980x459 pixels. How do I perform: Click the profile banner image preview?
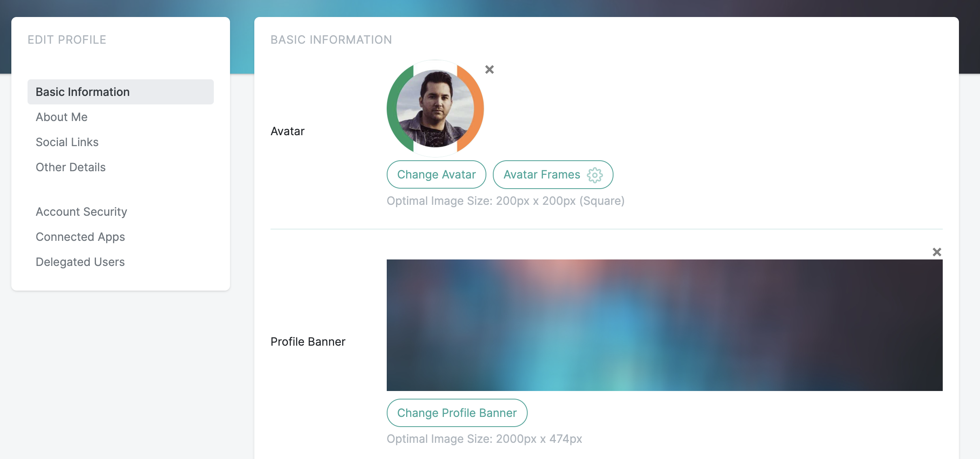click(x=664, y=325)
